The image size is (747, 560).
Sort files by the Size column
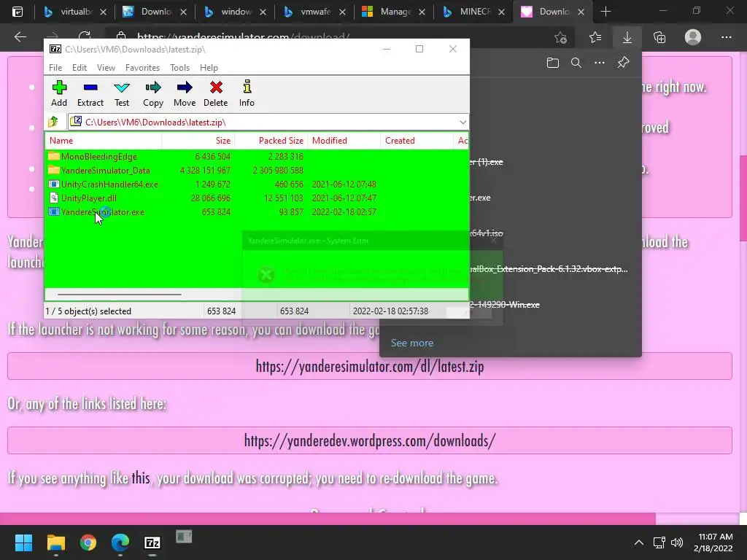tap(198, 141)
